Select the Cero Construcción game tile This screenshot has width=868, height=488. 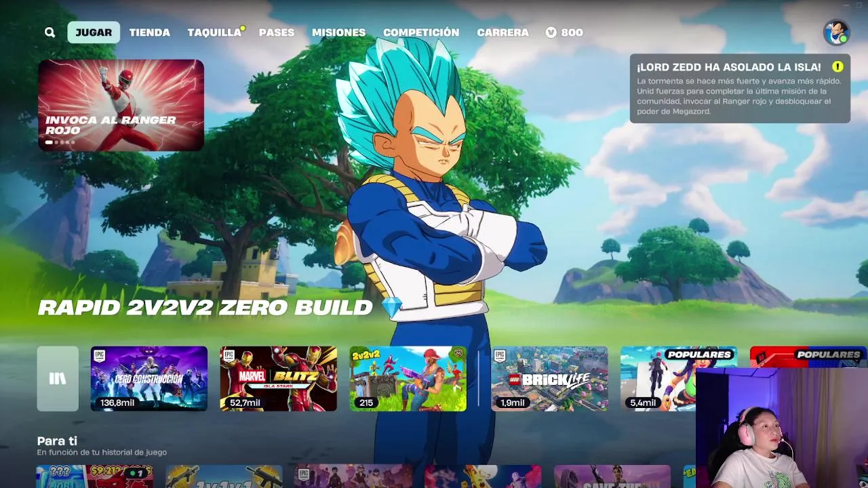pyautogui.click(x=149, y=379)
